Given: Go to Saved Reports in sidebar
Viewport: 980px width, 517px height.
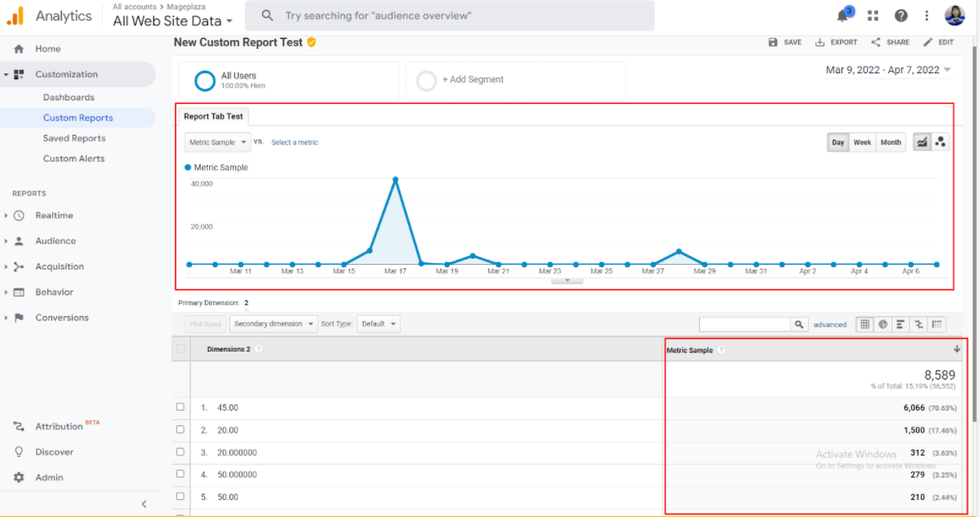Looking at the screenshot, I should (74, 138).
